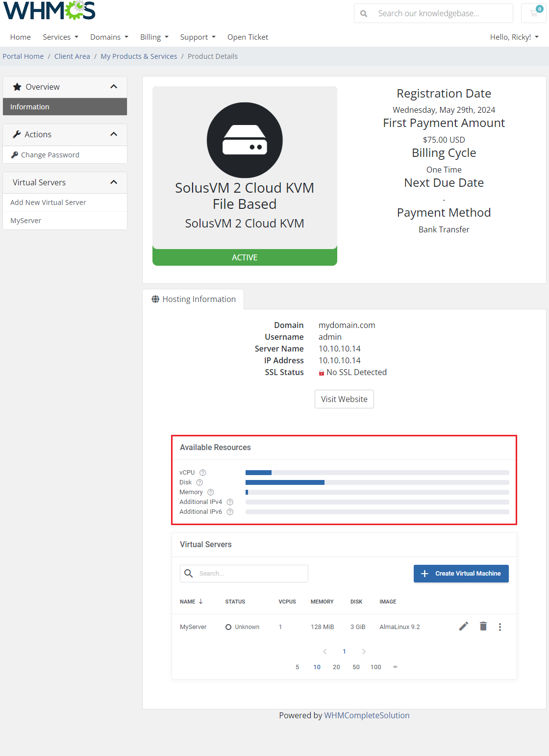Click the vCPU help question icon

pos(202,473)
